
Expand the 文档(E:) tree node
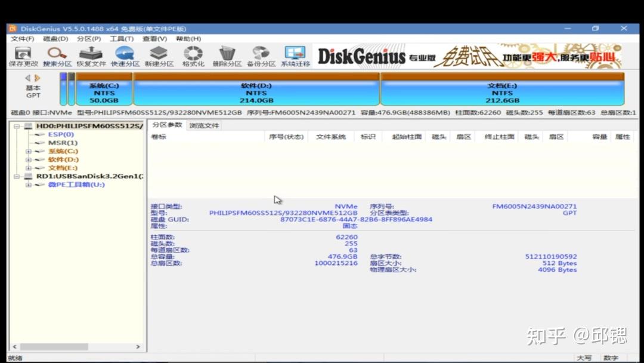click(29, 168)
